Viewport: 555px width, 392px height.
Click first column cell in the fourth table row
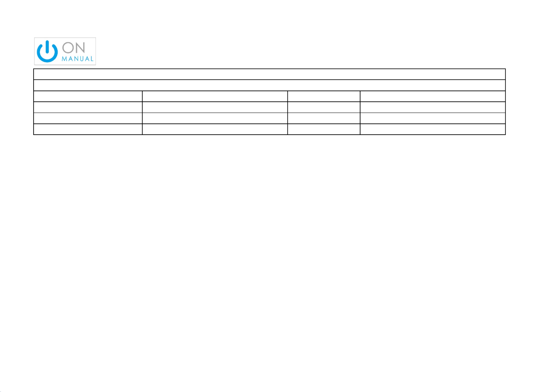tap(88, 107)
